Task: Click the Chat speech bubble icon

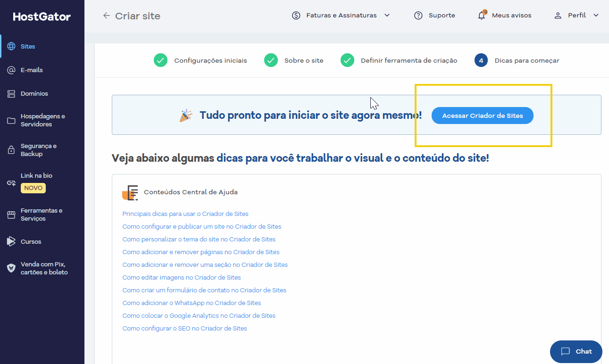Action: [566, 351]
